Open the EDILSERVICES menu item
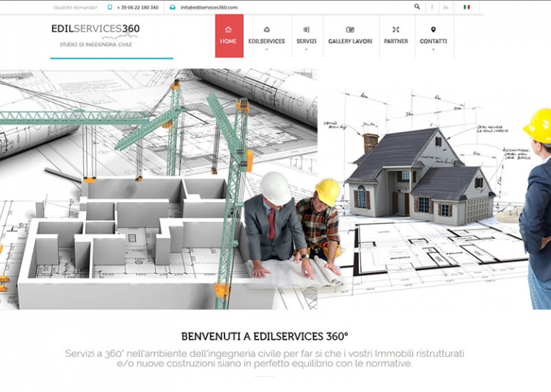 pos(267,41)
